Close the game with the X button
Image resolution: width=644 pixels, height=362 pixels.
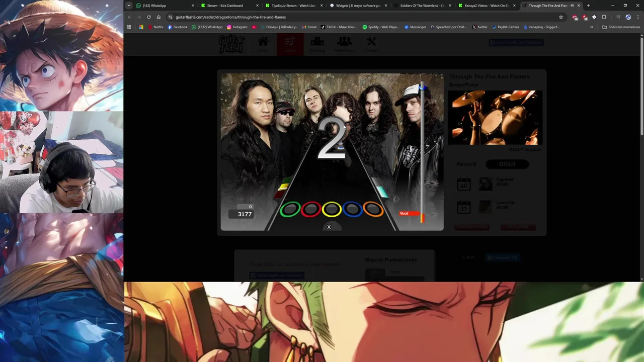point(329,227)
